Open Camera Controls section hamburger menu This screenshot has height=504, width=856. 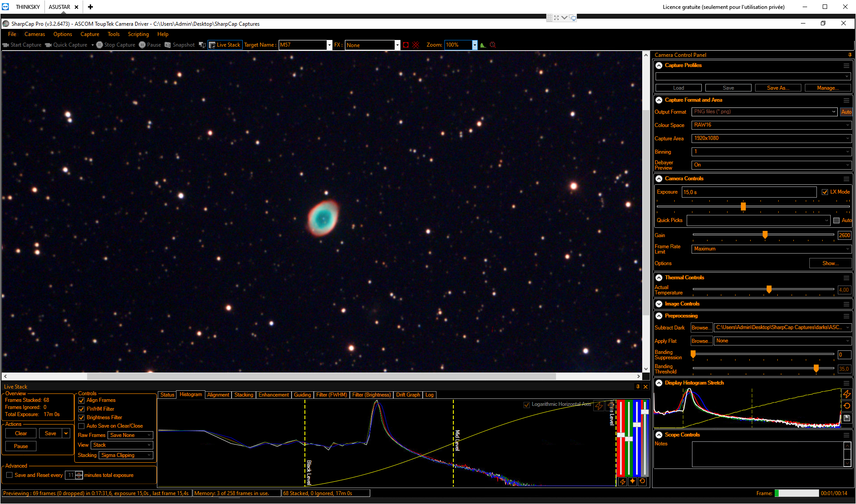(x=846, y=179)
